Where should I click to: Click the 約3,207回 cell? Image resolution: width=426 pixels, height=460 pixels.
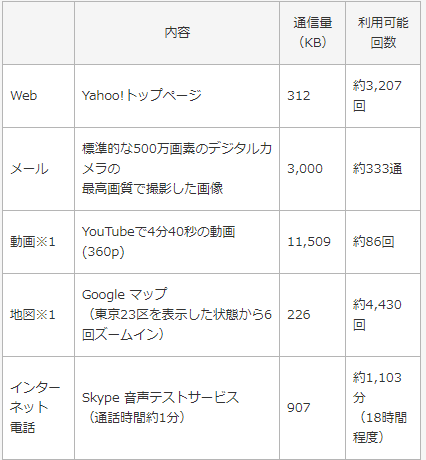383,96
